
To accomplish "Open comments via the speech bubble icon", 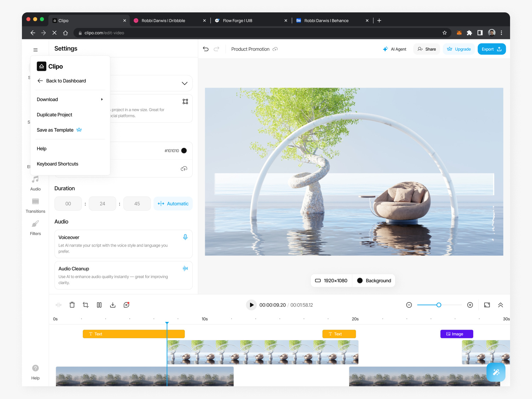I will coord(126,305).
